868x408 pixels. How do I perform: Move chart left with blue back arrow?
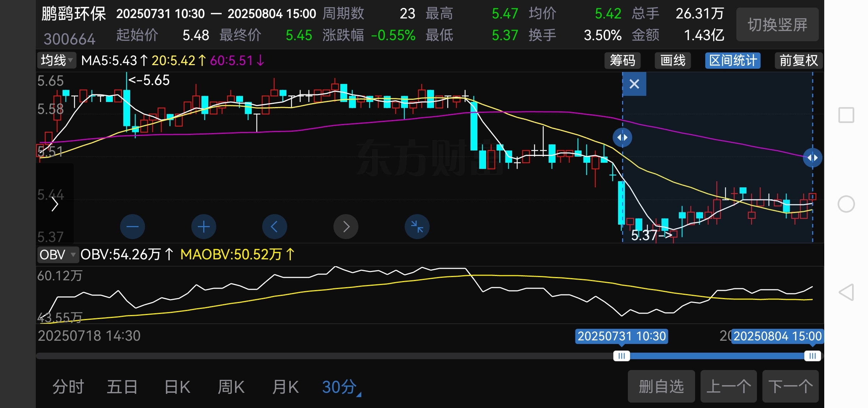[275, 227]
